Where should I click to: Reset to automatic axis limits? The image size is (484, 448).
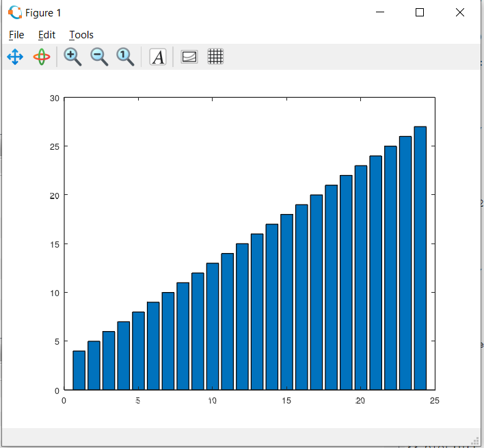click(126, 57)
